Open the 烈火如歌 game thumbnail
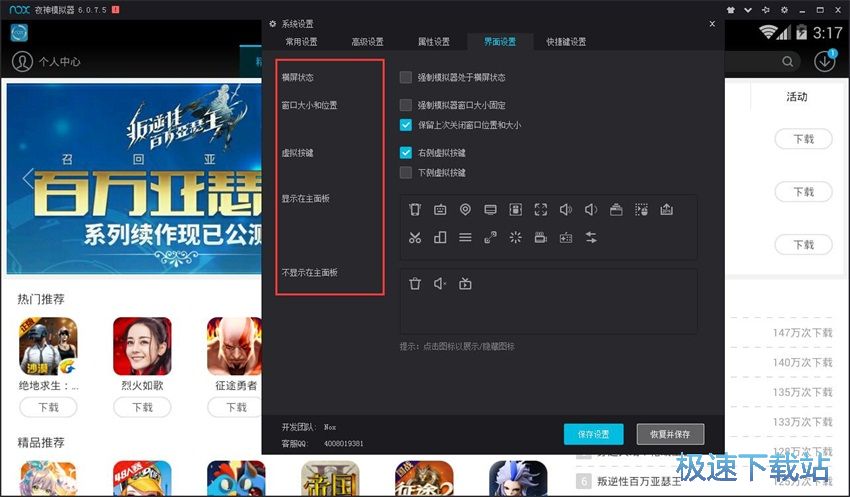850x497 pixels. (143, 346)
